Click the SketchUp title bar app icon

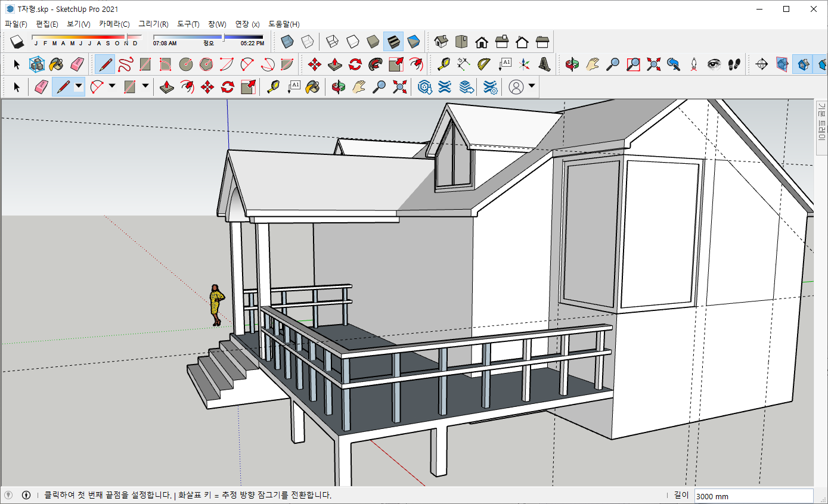click(x=10, y=9)
